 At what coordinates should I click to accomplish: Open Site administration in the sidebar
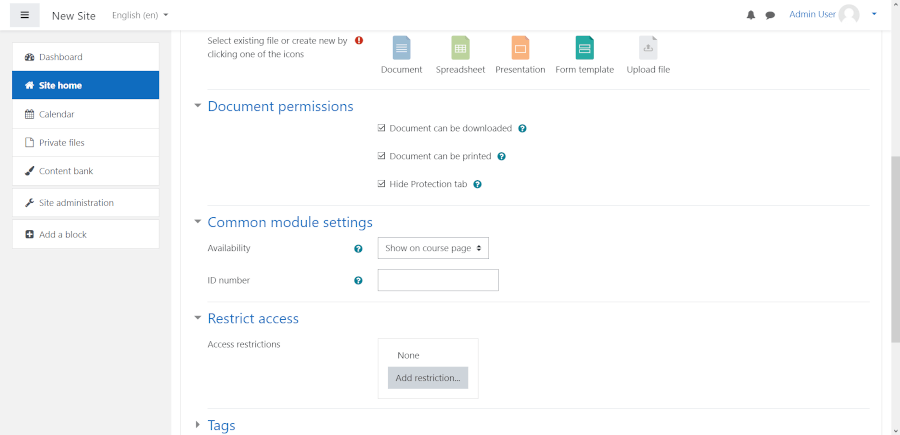click(x=76, y=203)
